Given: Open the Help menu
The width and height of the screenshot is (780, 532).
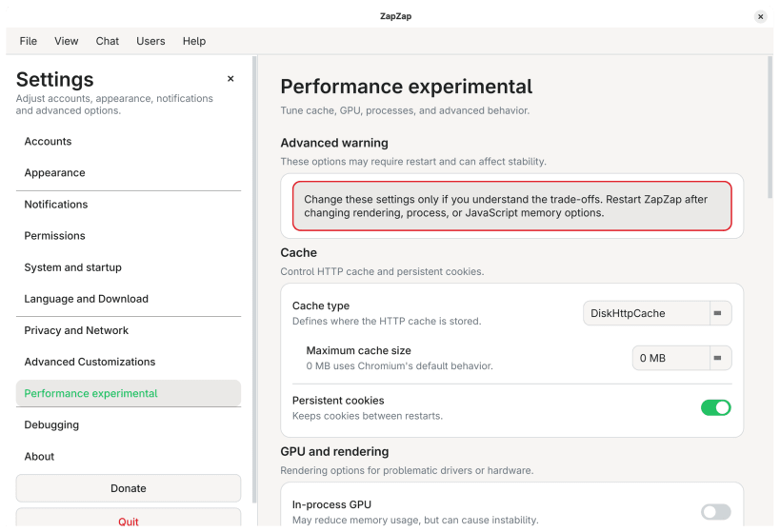Looking at the screenshot, I should [x=194, y=41].
